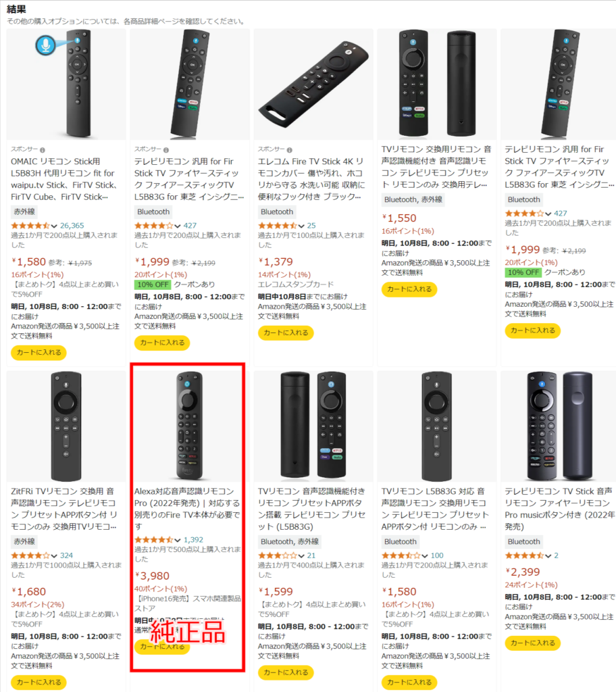Add the ¥1,680 ZitFRi remote to cart

(38, 683)
